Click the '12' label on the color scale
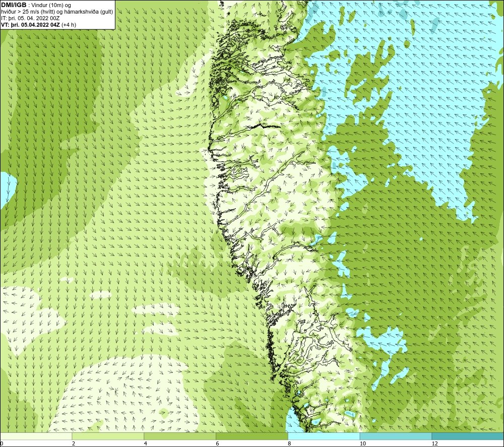 pyautogui.click(x=435, y=443)
